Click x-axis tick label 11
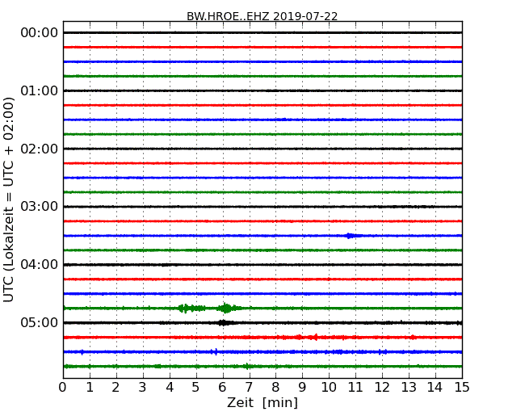 [355, 388]
